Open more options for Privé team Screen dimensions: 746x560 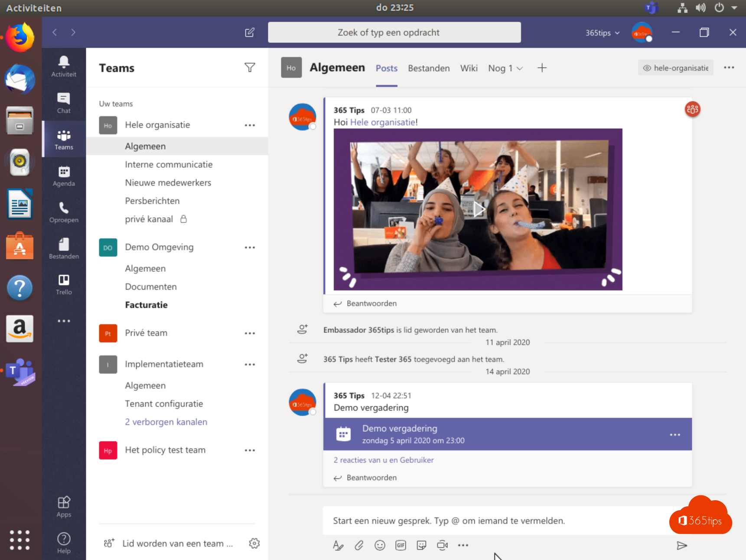point(250,333)
